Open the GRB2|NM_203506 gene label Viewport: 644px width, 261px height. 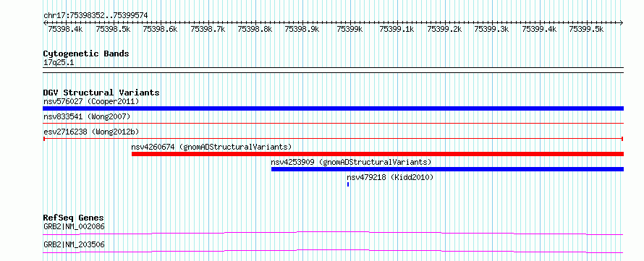click(x=74, y=245)
